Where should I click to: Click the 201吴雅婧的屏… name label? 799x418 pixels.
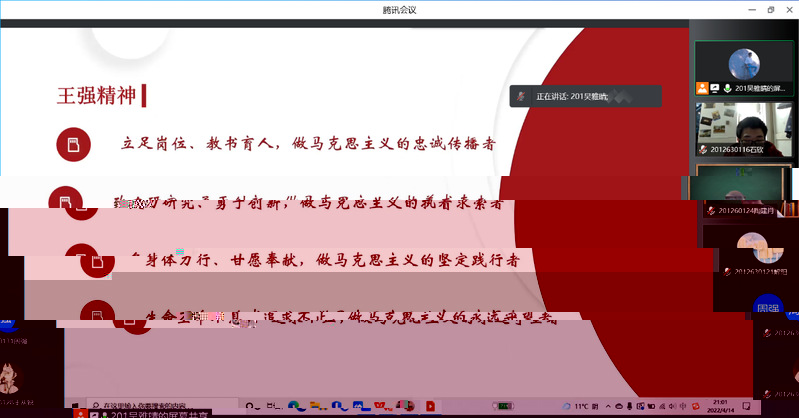coord(760,88)
